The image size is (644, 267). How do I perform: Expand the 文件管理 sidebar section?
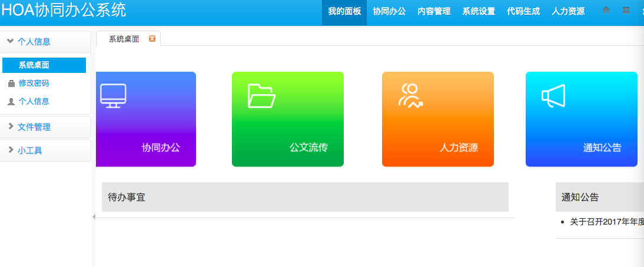click(x=34, y=127)
